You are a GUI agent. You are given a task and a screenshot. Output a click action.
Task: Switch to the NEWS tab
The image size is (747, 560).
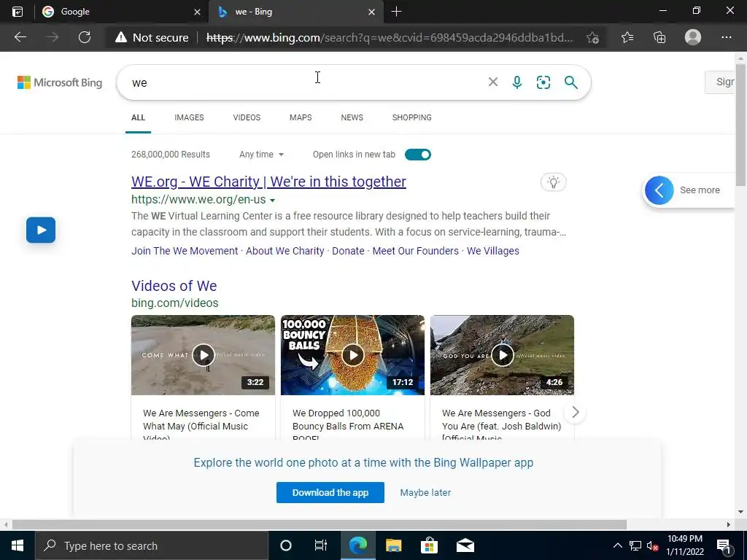click(x=352, y=117)
